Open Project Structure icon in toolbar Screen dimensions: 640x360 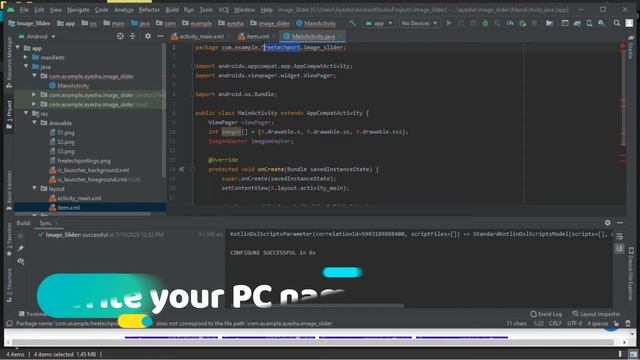(550, 23)
